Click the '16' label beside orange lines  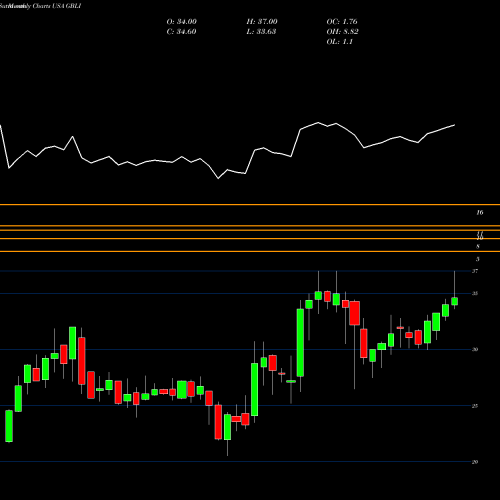480,212
